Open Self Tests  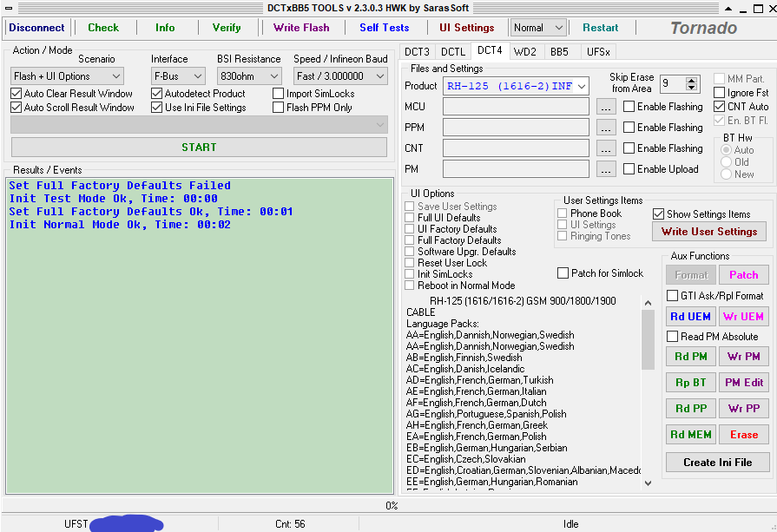click(x=385, y=28)
